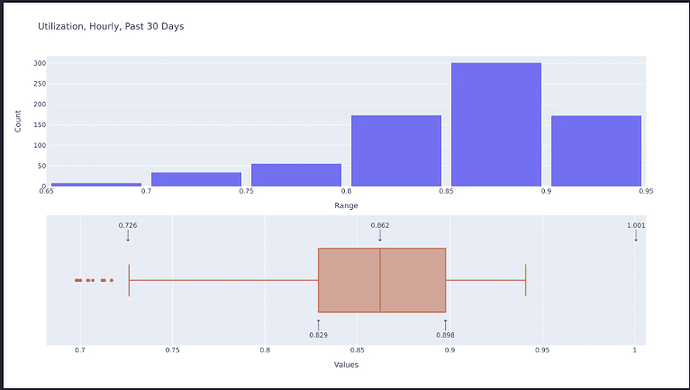This screenshot has width=690, height=390.
Task: Select the 0.8–0.85 range histogram bar
Action: [x=396, y=151]
